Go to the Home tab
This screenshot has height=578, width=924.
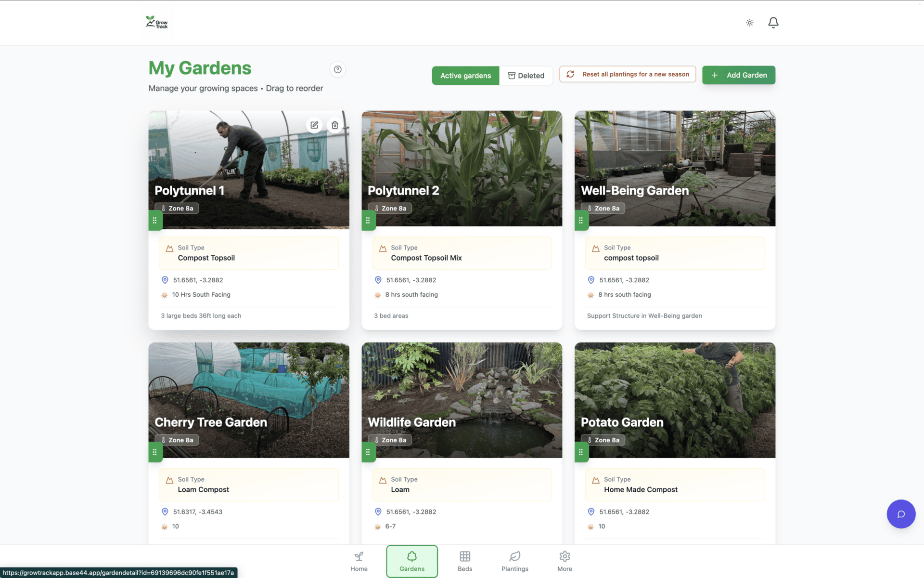point(359,561)
